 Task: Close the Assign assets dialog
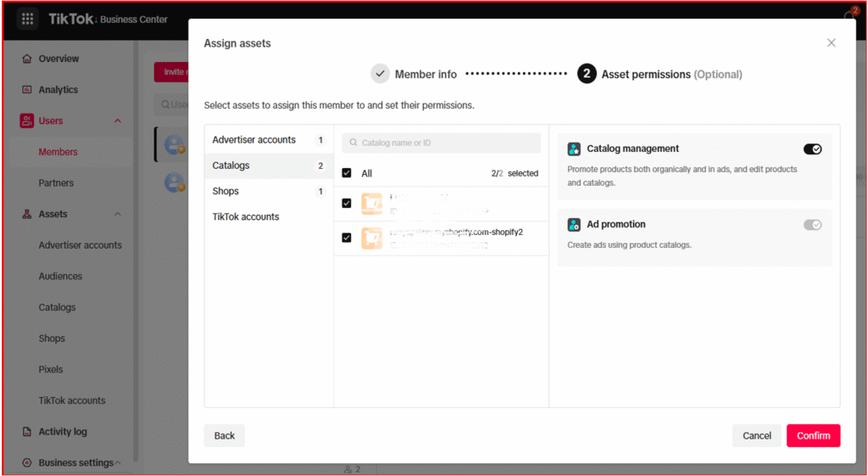point(831,42)
